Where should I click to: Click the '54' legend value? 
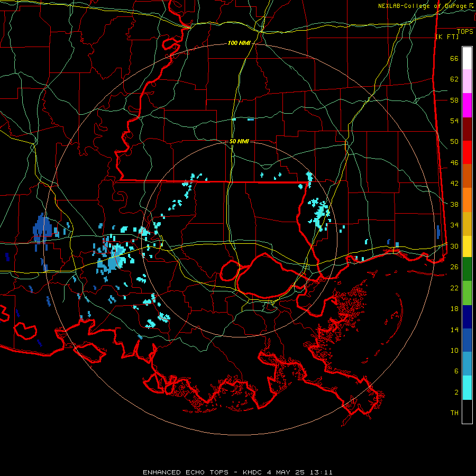454,121
